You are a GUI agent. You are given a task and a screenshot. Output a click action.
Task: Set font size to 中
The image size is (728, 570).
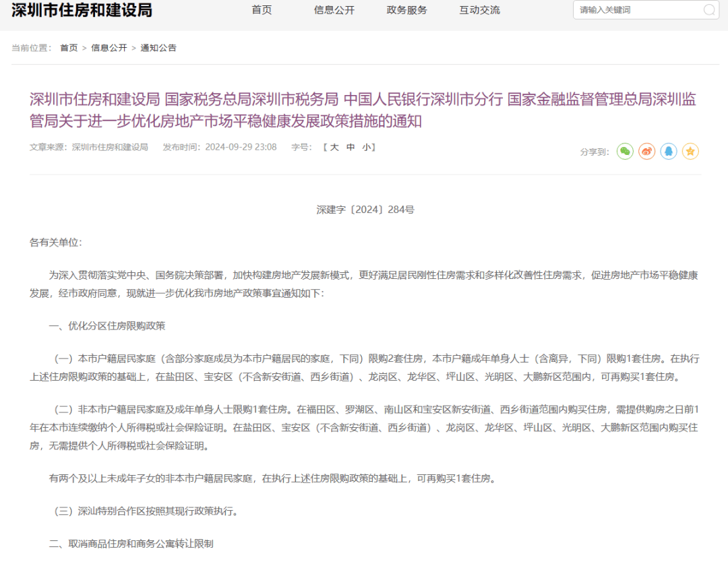point(351,147)
